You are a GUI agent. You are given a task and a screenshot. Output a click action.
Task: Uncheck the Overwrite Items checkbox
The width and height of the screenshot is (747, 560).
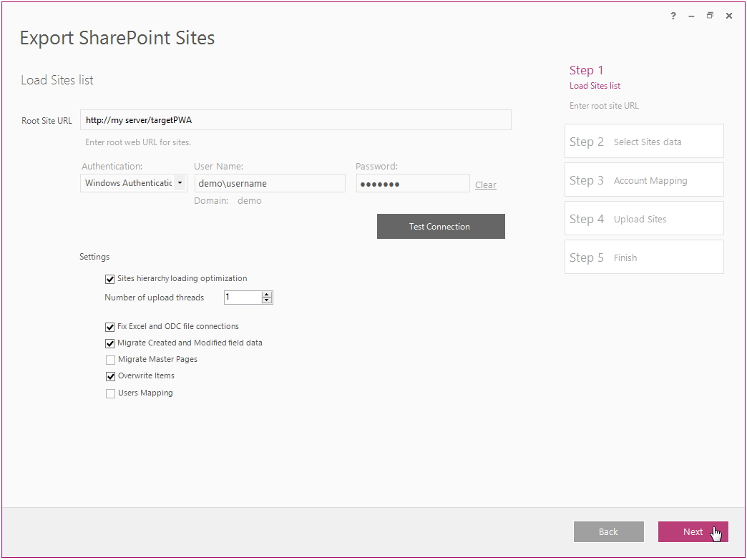point(110,376)
